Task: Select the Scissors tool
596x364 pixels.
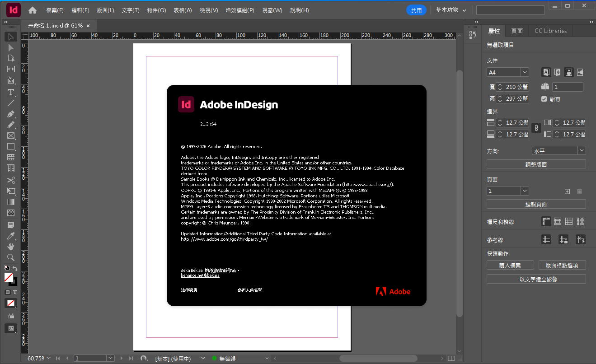Action: (11, 180)
